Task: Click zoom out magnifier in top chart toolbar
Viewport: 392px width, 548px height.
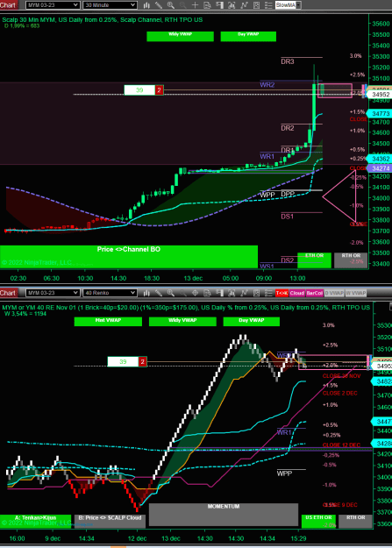Action: (x=183, y=5)
